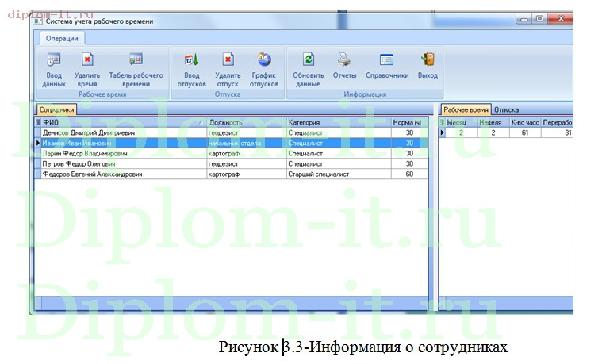Open Справочники icon
Screen dimensions: 606x364
387,60
